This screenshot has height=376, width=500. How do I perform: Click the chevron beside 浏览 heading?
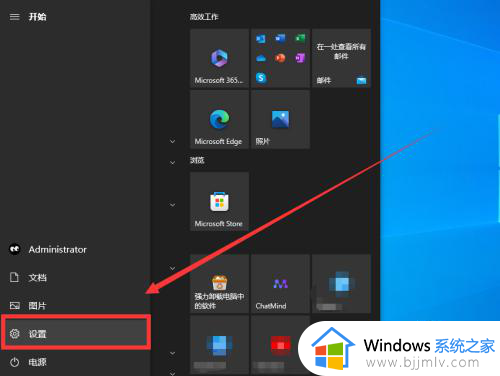pos(172,163)
